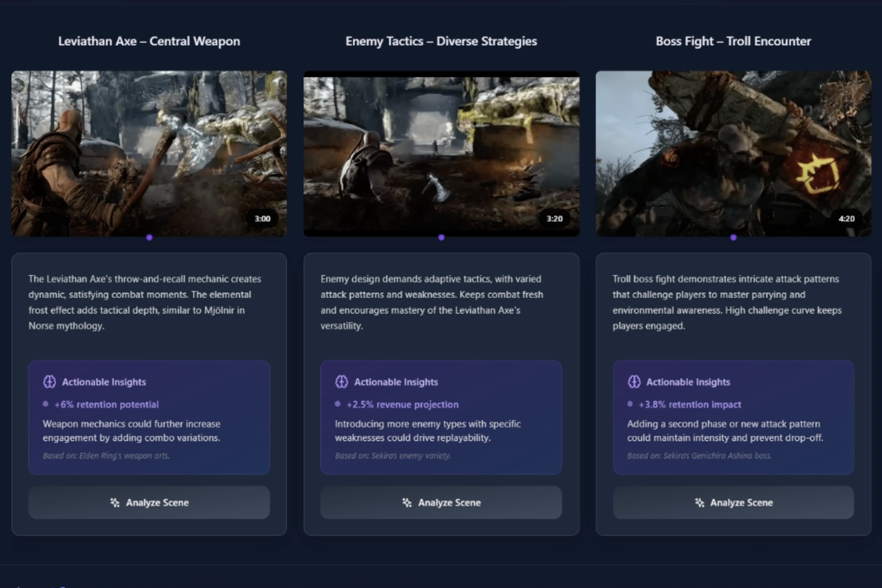The width and height of the screenshot is (882, 588).
Task: Select the purple marker under Enemy Tactics video
Action: 441,238
